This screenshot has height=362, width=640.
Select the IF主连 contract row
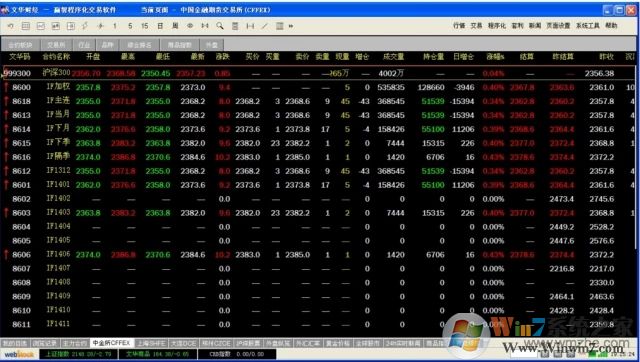point(318,101)
